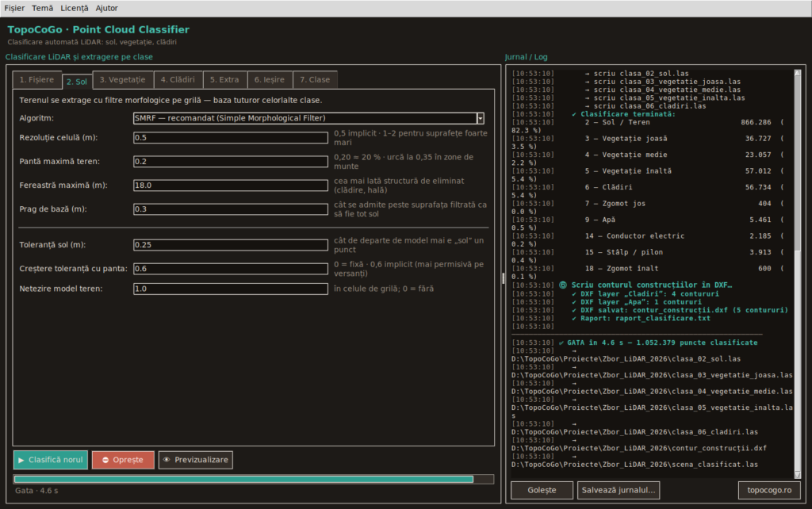The image size is (812, 509).
Task: Switch to the 3. Vegetație tab
Action: (122, 80)
